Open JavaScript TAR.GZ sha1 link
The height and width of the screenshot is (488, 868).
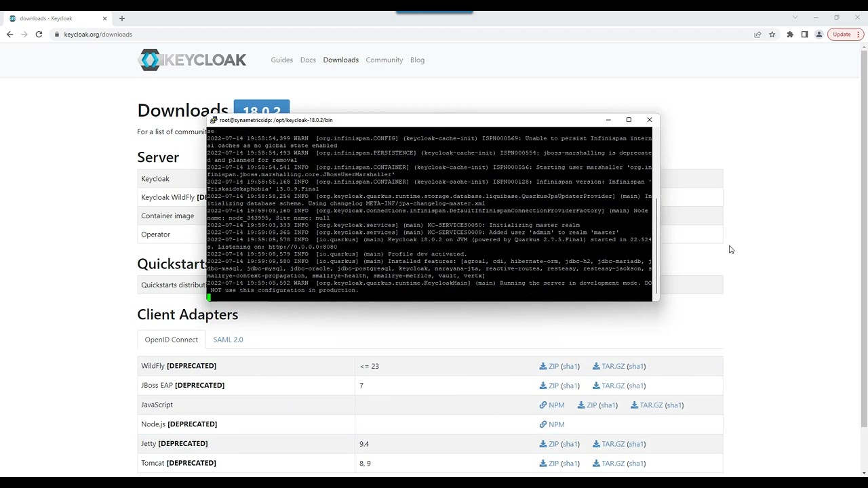[x=674, y=405]
